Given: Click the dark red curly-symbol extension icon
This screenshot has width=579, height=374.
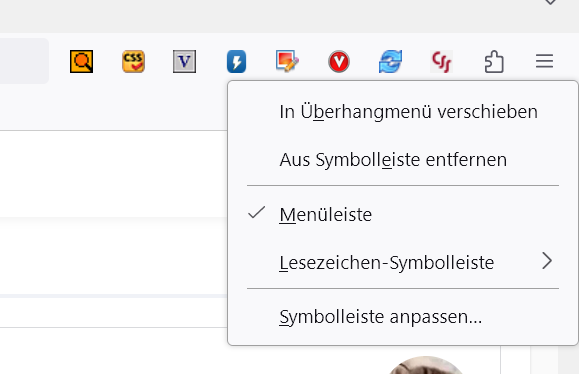Looking at the screenshot, I should click(x=442, y=61).
